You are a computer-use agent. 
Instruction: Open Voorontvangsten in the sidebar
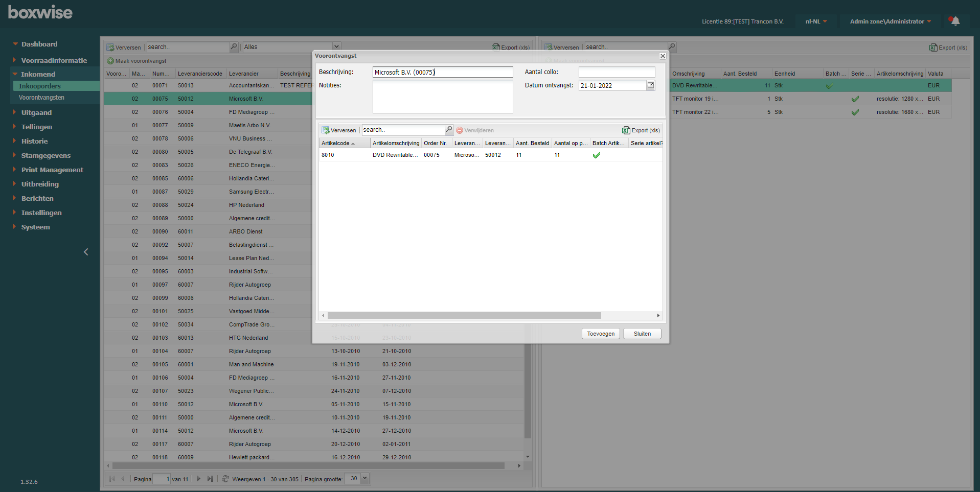pos(41,97)
